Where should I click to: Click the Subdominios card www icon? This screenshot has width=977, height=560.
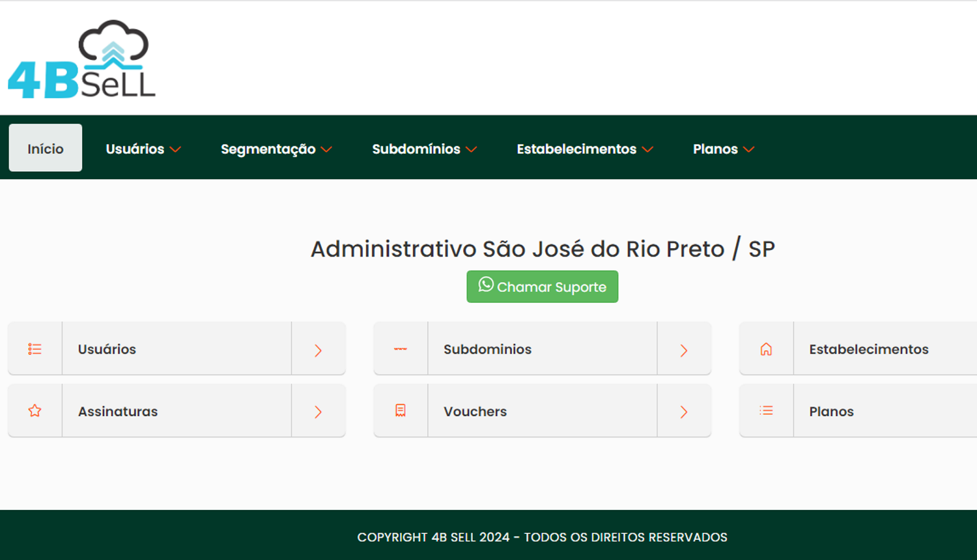[401, 349]
